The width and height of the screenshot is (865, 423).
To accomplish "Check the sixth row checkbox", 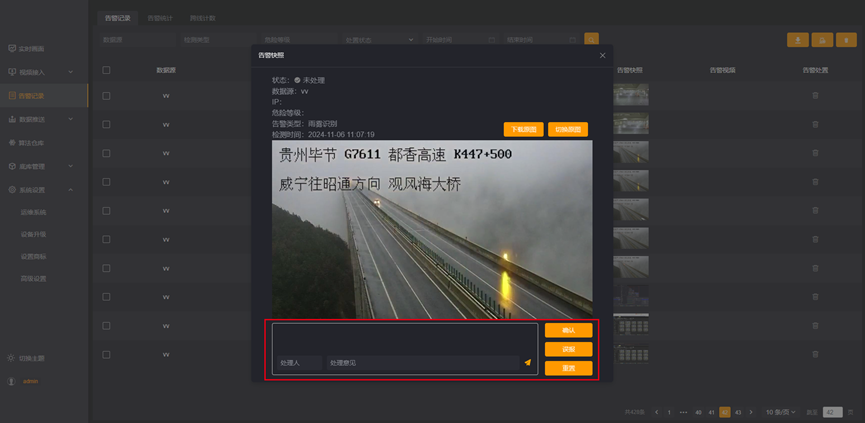I will [106, 239].
